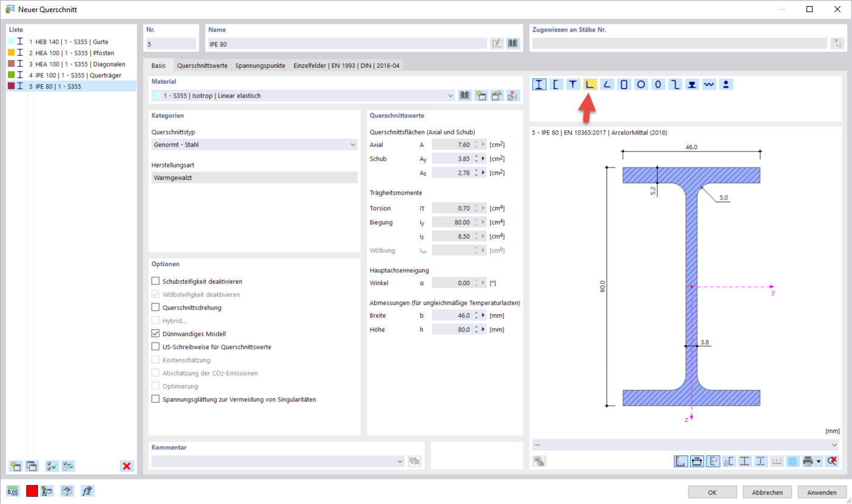
Task: Select IPE 100 Querträger in the list
Action: point(72,75)
